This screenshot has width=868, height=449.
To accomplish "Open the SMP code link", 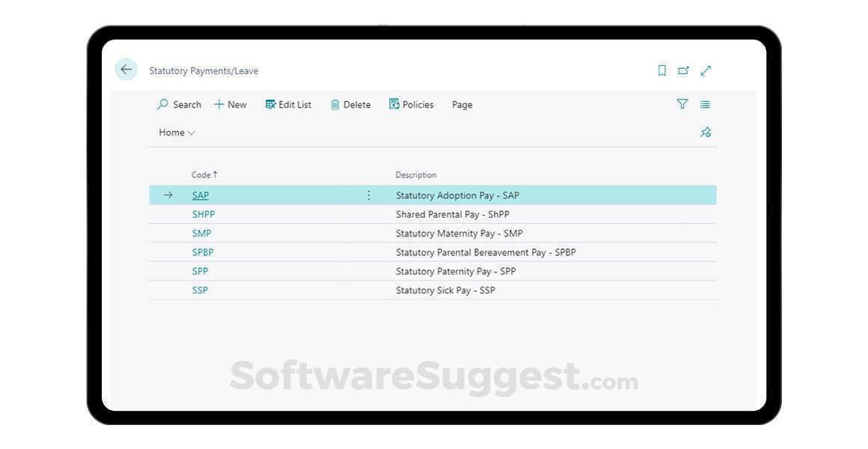I will pyautogui.click(x=201, y=233).
